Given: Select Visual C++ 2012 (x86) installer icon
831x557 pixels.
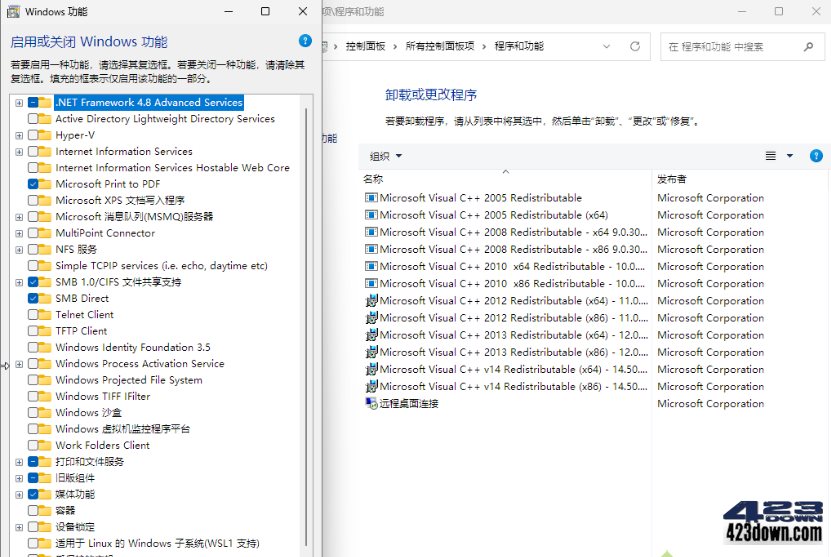Looking at the screenshot, I should [371, 317].
